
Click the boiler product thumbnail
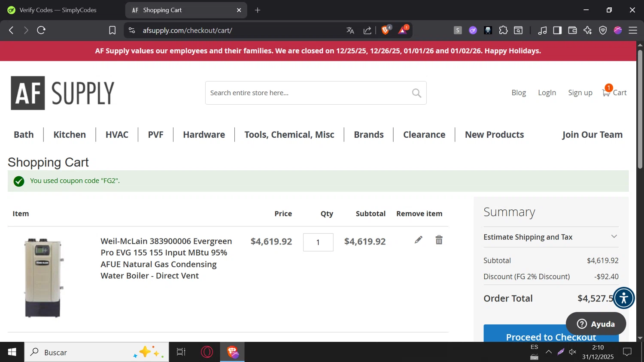click(43, 278)
